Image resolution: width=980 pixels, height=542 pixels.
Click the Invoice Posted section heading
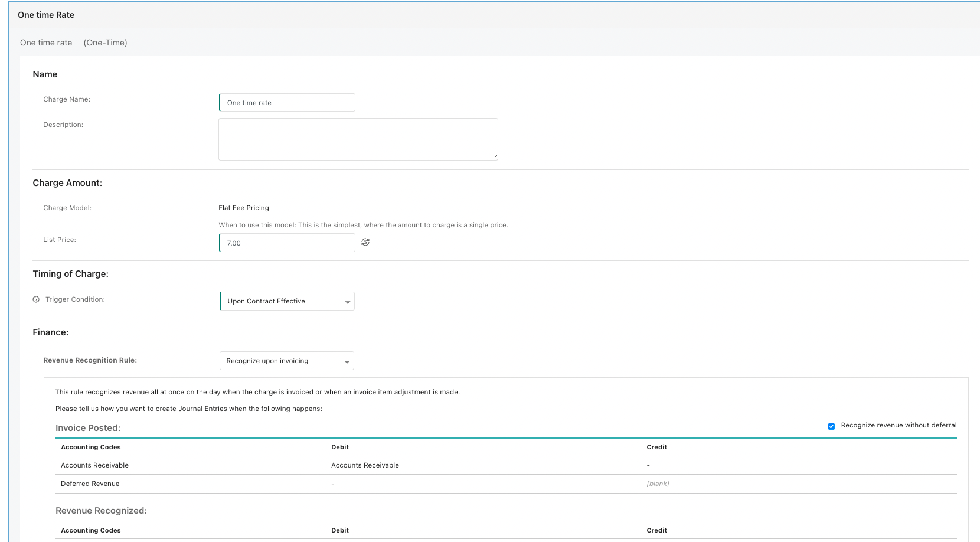point(88,428)
